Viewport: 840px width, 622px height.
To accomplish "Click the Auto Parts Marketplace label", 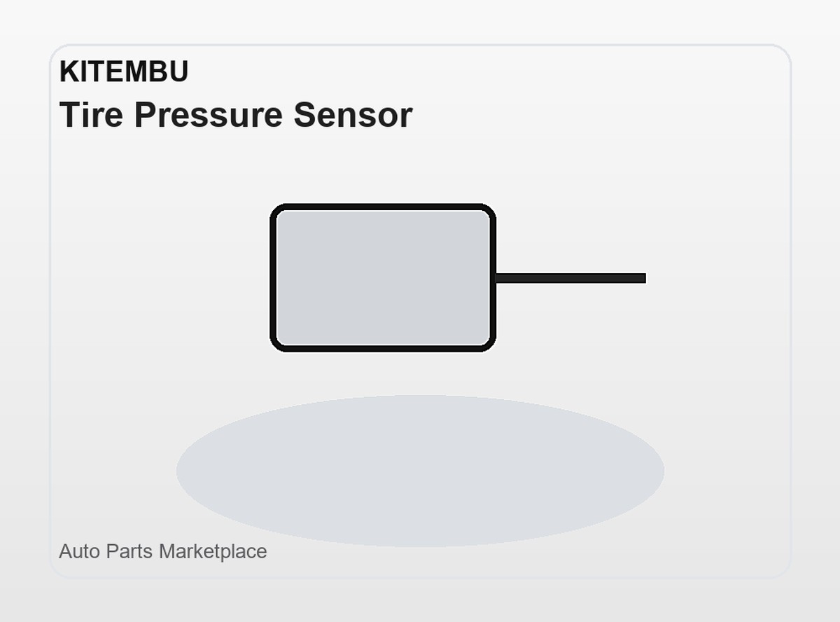I will (163, 551).
